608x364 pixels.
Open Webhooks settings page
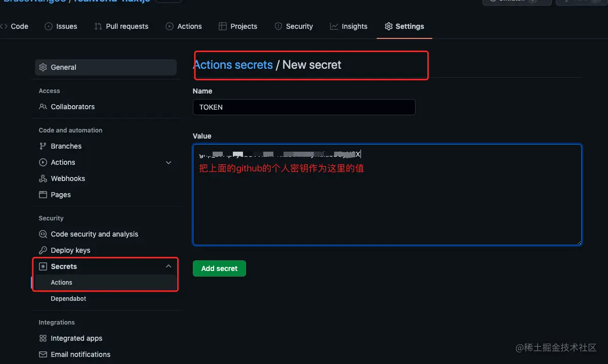[x=106, y=178]
